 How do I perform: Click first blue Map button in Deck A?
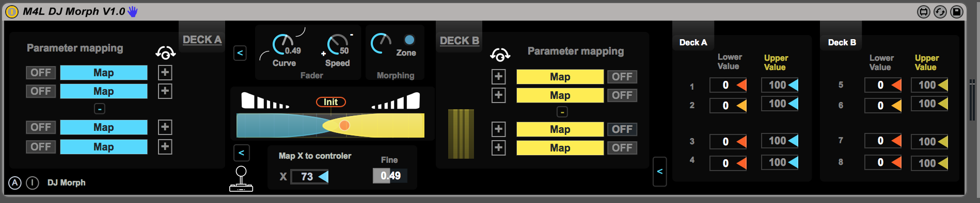tap(104, 73)
